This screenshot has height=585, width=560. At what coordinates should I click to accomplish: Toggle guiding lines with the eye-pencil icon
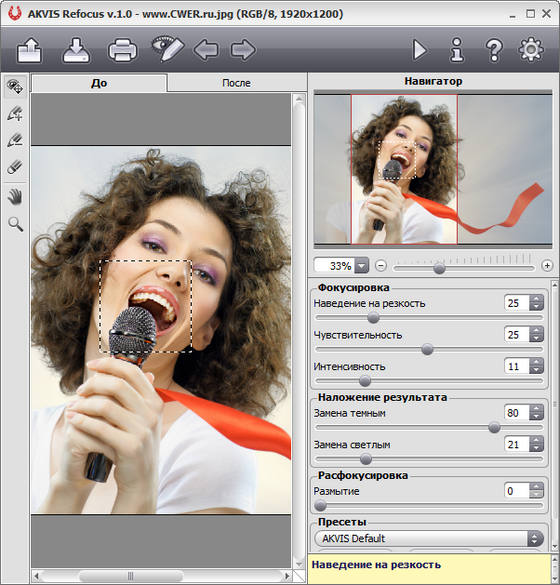(168, 49)
